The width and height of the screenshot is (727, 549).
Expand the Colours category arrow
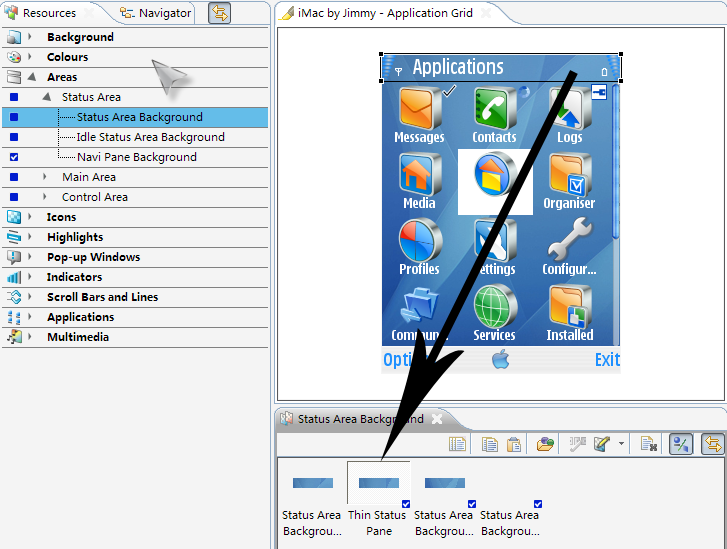30,56
